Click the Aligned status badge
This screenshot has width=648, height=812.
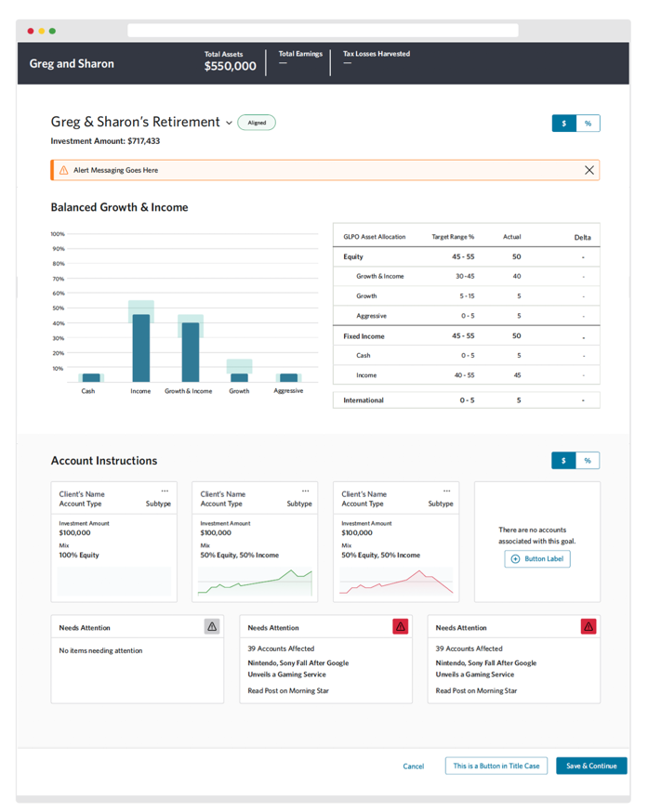click(257, 123)
